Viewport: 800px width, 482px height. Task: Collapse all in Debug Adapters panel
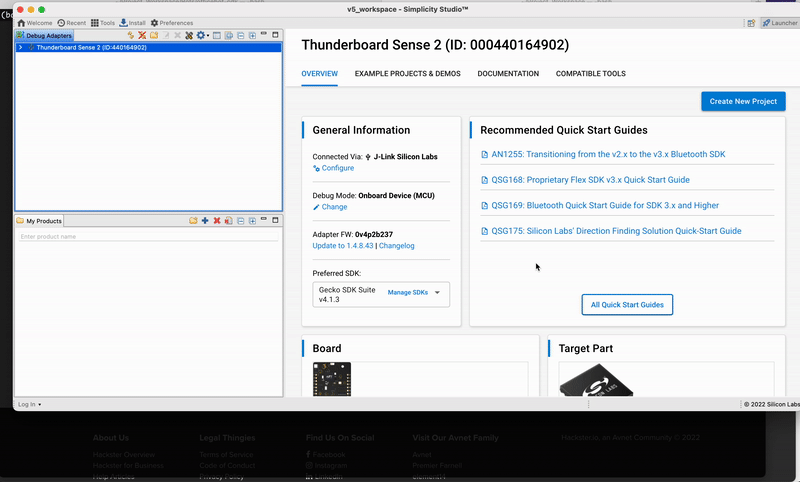coord(240,35)
